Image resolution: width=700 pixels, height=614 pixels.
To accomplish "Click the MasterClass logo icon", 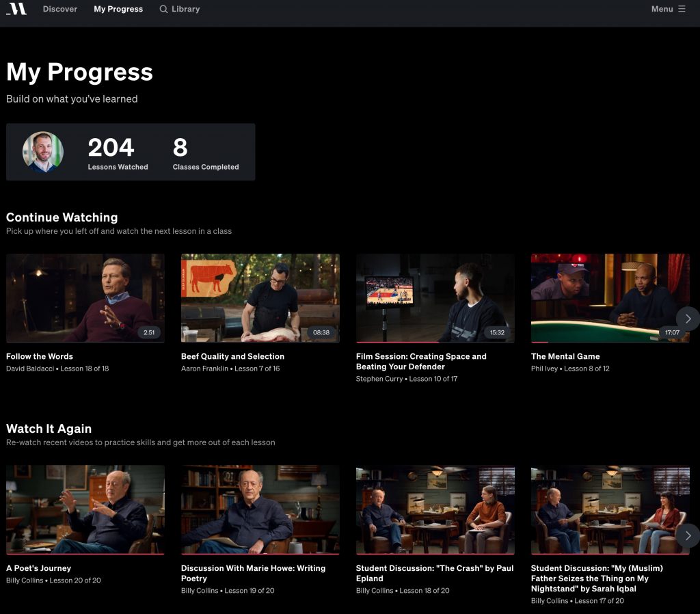I will 16,9.
